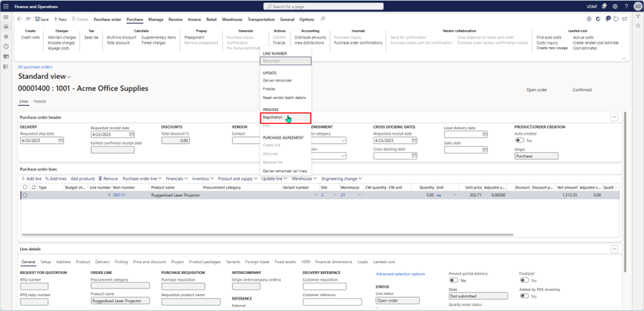Open calendar for Requested ship date
Image resolution: width=644 pixels, height=311 pixels.
pyautogui.click(x=61, y=140)
